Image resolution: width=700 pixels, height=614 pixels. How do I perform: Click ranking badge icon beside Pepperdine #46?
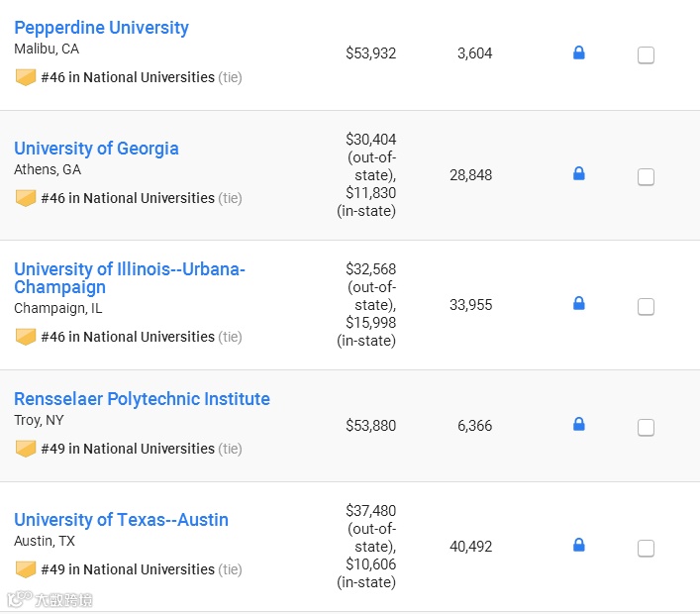tap(26, 77)
